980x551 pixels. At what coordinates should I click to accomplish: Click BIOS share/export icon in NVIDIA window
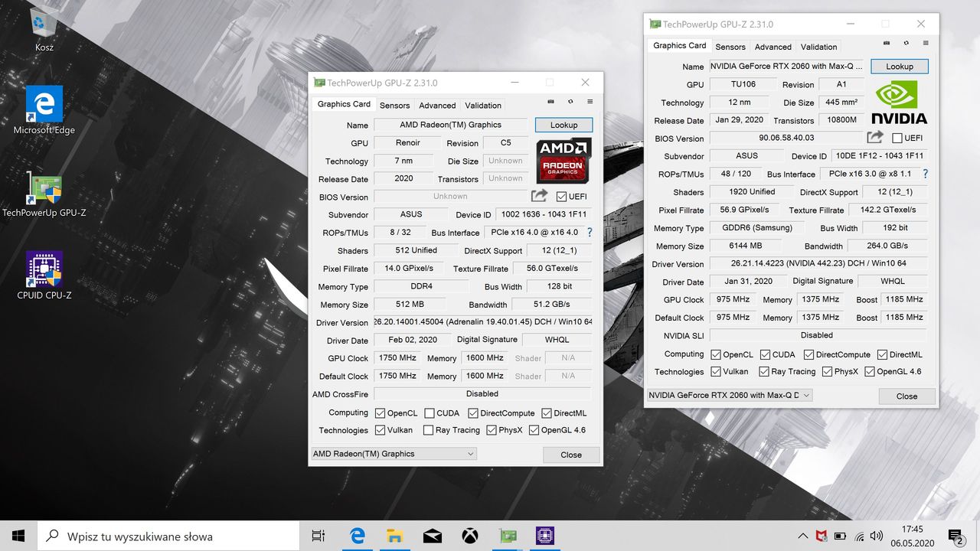click(874, 137)
